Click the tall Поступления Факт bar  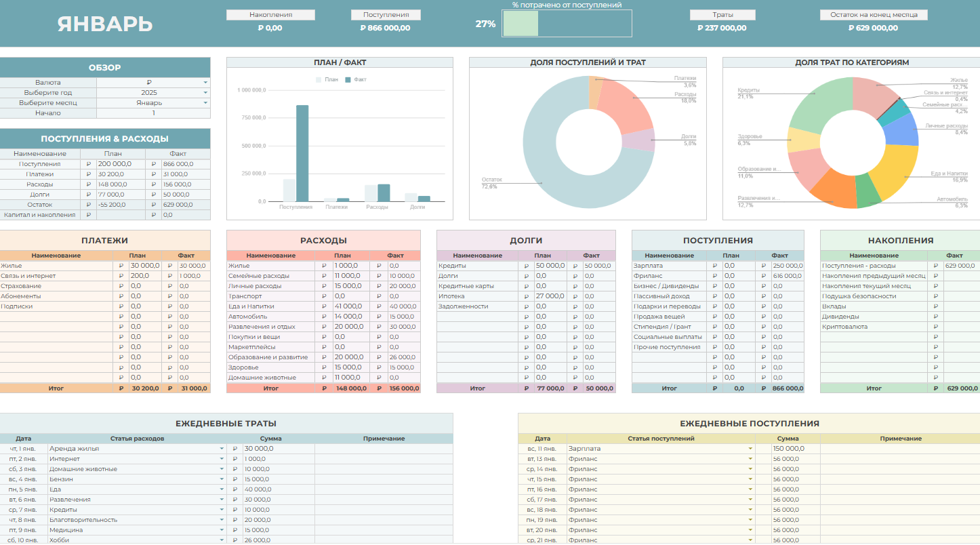[302, 153]
